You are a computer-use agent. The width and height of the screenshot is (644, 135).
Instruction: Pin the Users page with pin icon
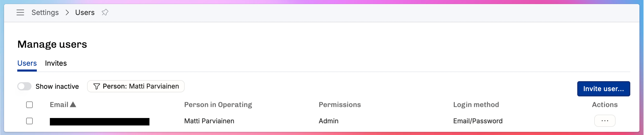105,12
